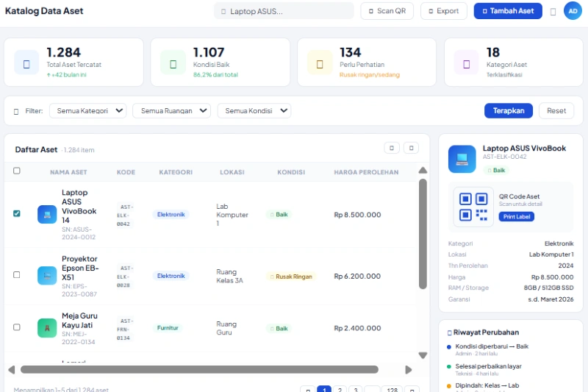
Task: Click the Riwayat Perubahan history icon
Action: [450, 332]
